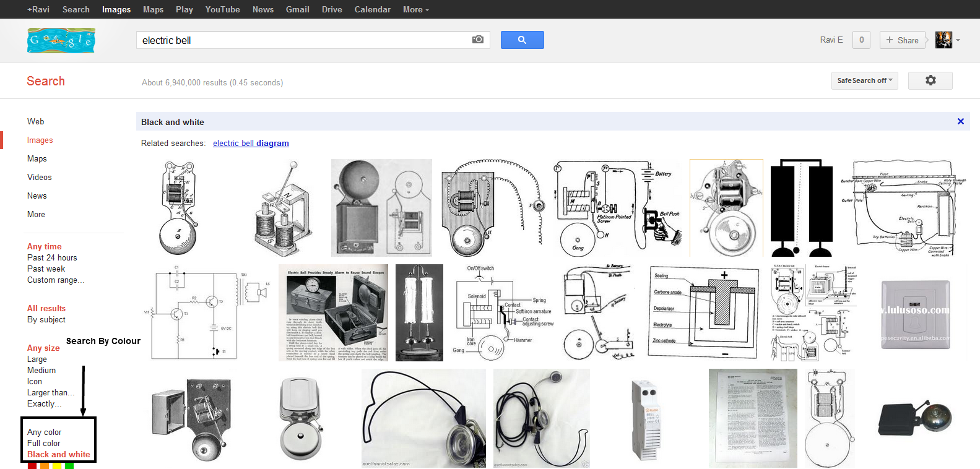Open YouTube from the top navigation bar
Screen dimensions: 980x469
pos(222,9)
